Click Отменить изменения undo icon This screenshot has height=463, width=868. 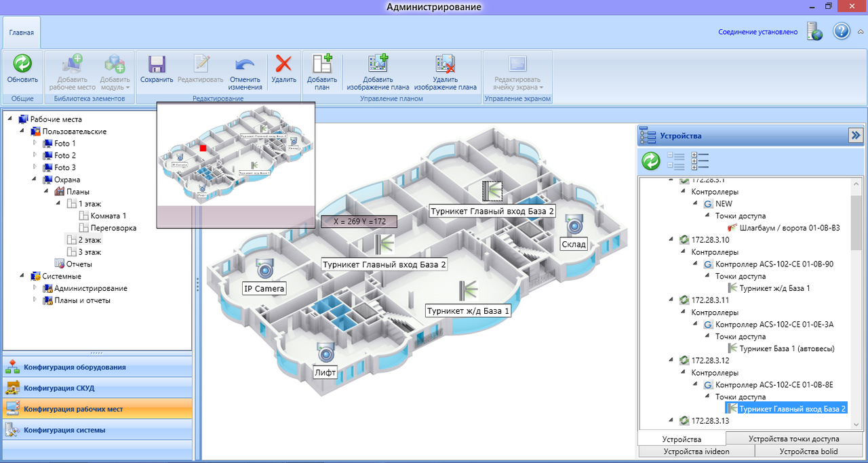(245, 64)
